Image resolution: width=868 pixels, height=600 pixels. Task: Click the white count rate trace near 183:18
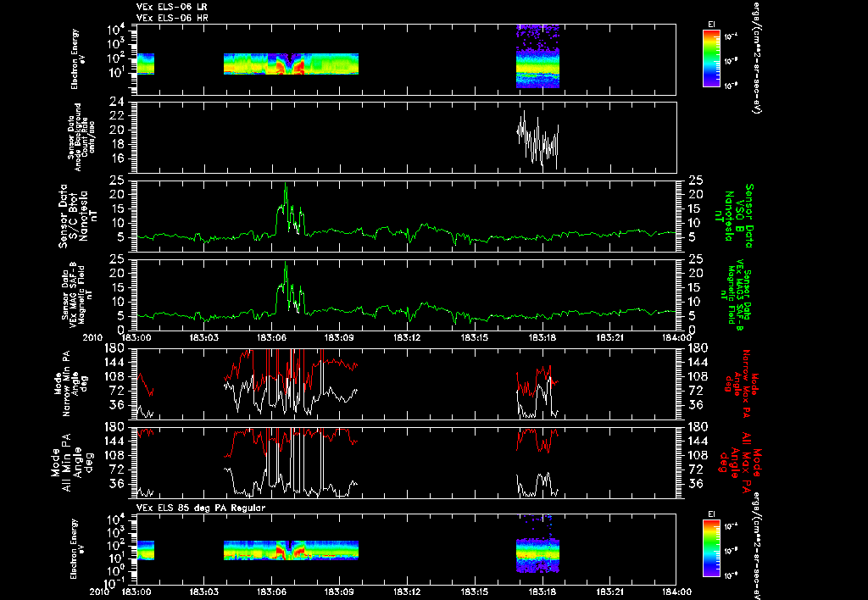pos(537,140)
